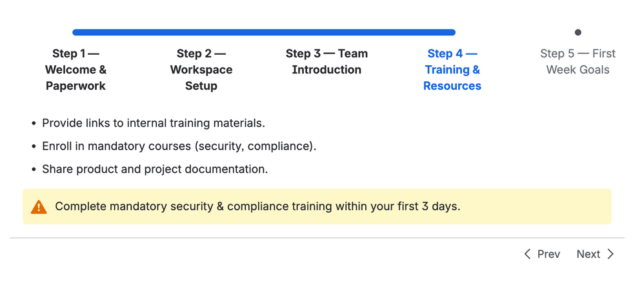
Task: Open Step 2 — Workspace Setup
Action: pos(201,70)
